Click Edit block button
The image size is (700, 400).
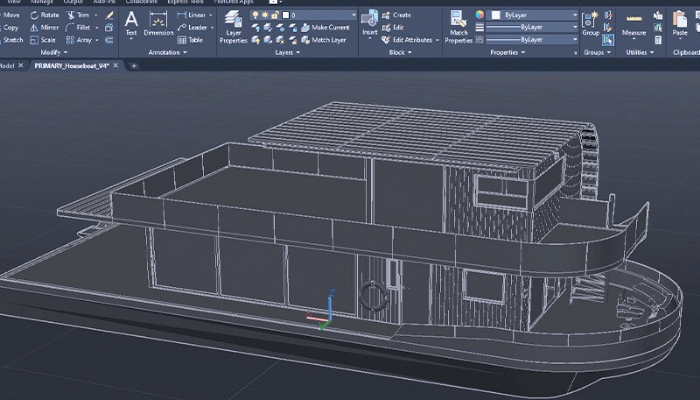(393, 27)
